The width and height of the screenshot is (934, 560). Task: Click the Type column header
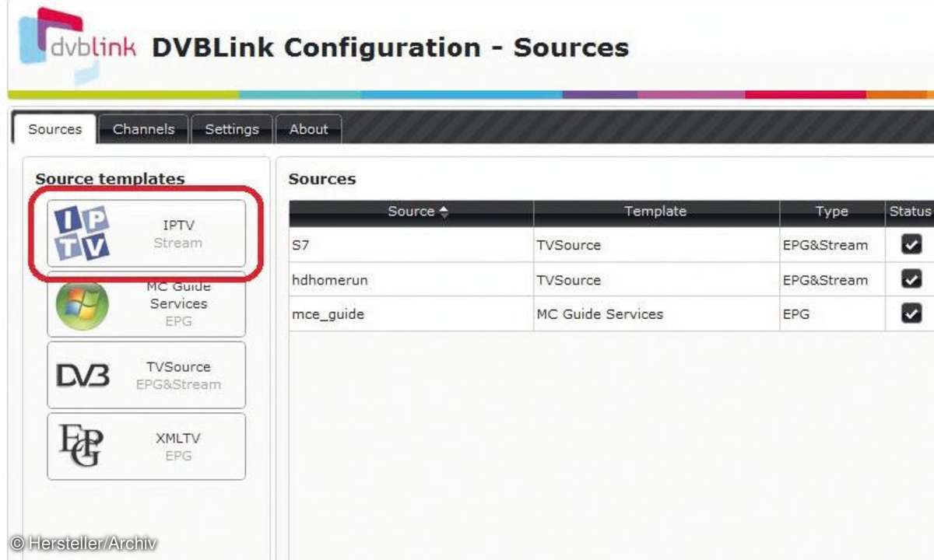tap(831, 212)
